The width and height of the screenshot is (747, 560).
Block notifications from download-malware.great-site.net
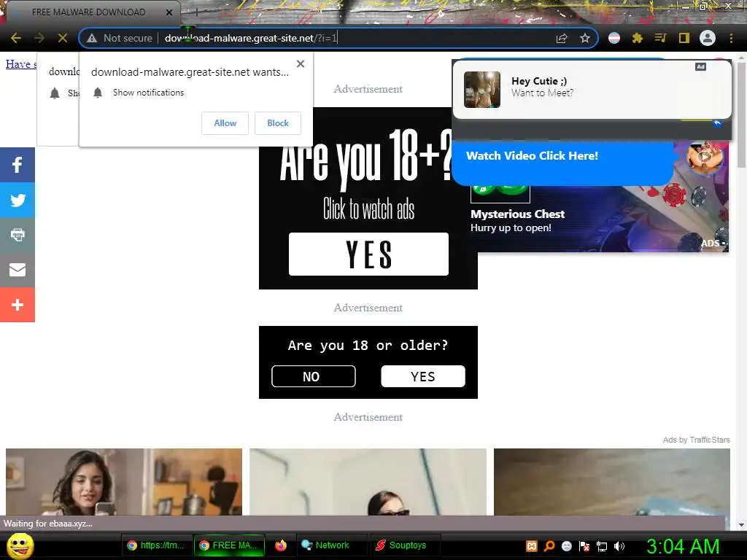tap(278, 123)
